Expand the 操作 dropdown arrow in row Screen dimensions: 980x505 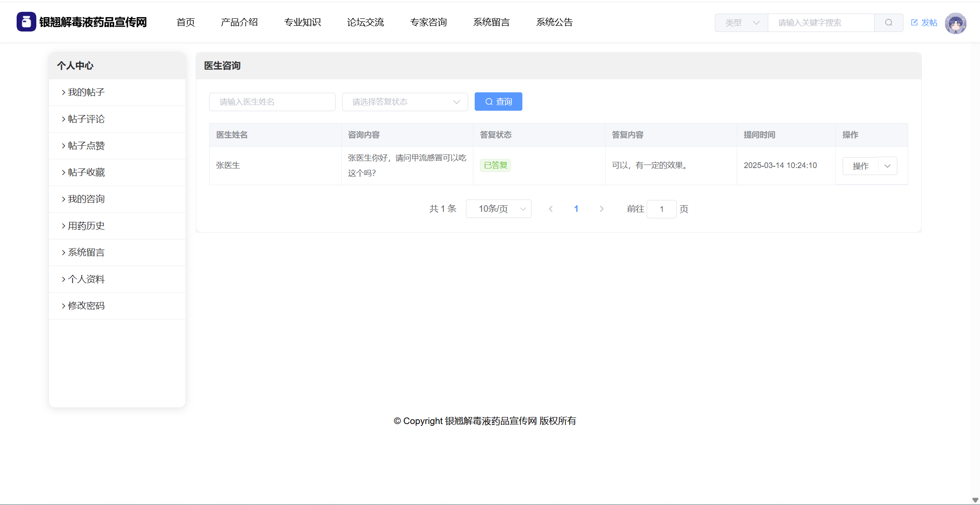coord(887,166)
